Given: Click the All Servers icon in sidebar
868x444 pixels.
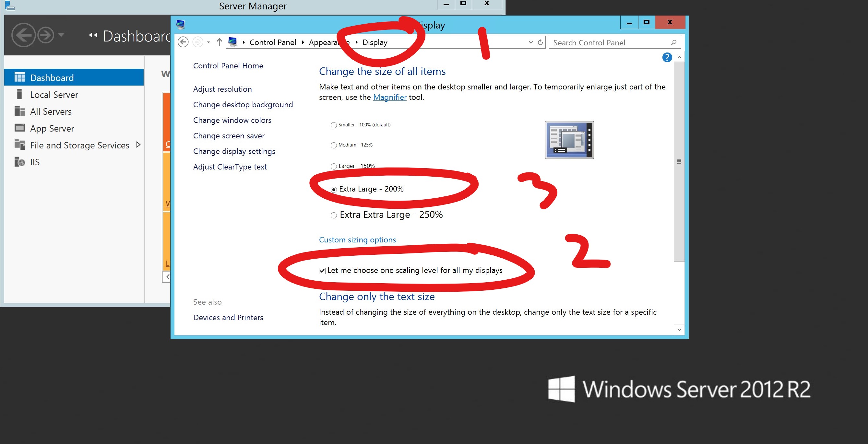Looking at the screenshot, I should (19, 111).
